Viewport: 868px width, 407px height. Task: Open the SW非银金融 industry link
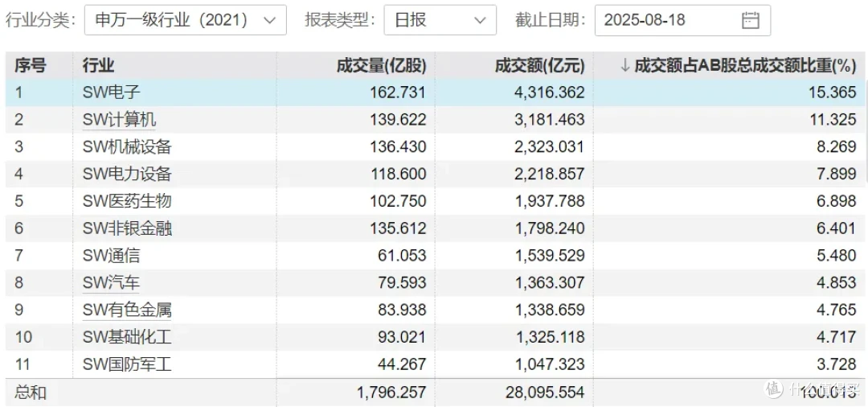tap(127, 228)
